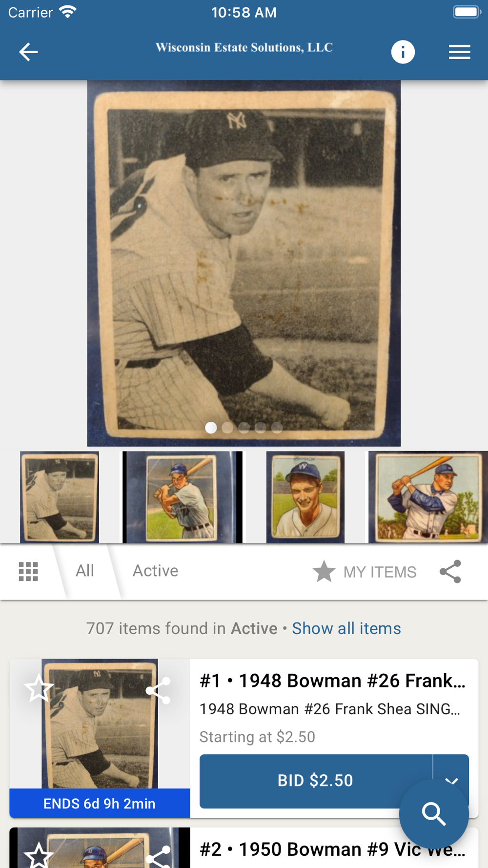The image size is (488, 868).
Task: Open the hamburger menu
Action: (x=459, y=52)
